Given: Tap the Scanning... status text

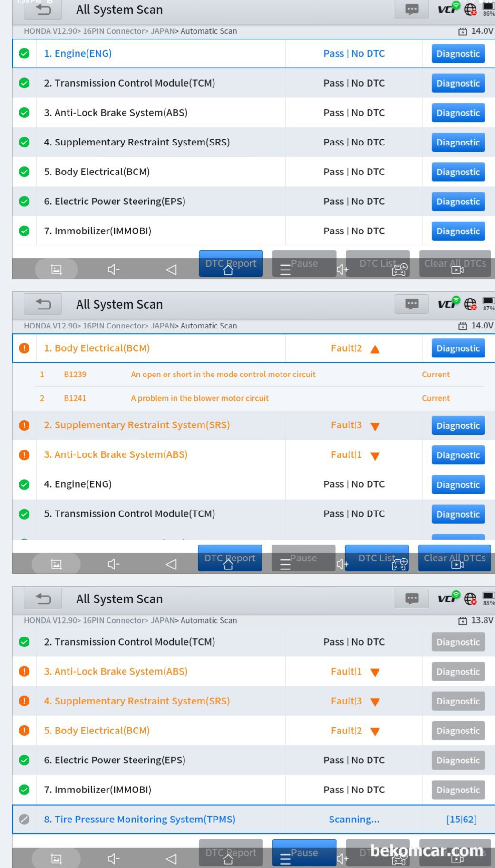Looking at the screenshot, I should (x=354, y=819).
